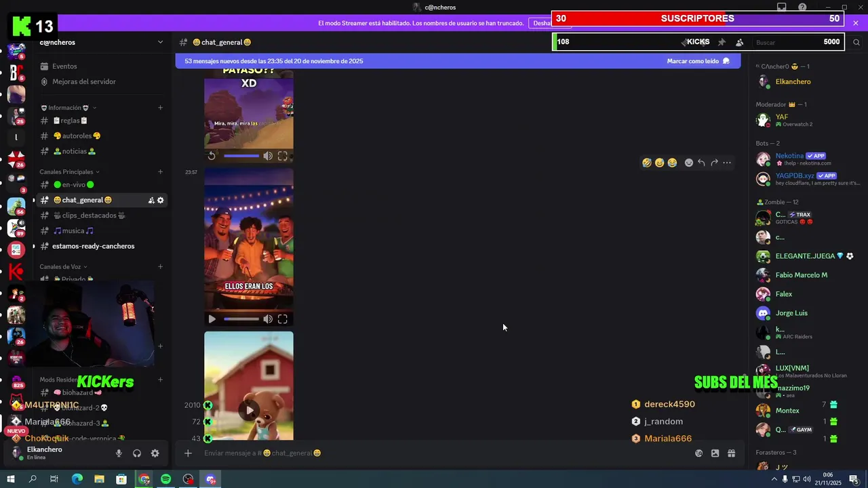Add channel to Información category
The width and height of the screenshot is (868, 488).
(160, 108)
